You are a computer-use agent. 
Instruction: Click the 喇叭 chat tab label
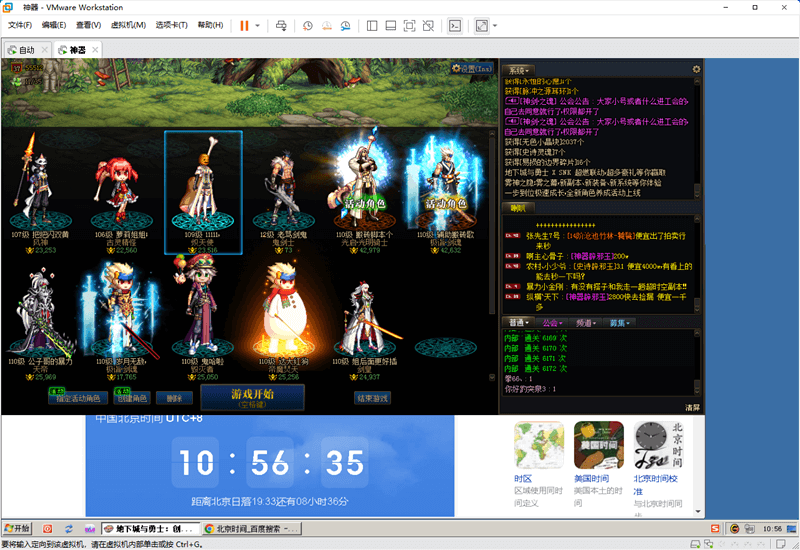click(x=517, y=208)
